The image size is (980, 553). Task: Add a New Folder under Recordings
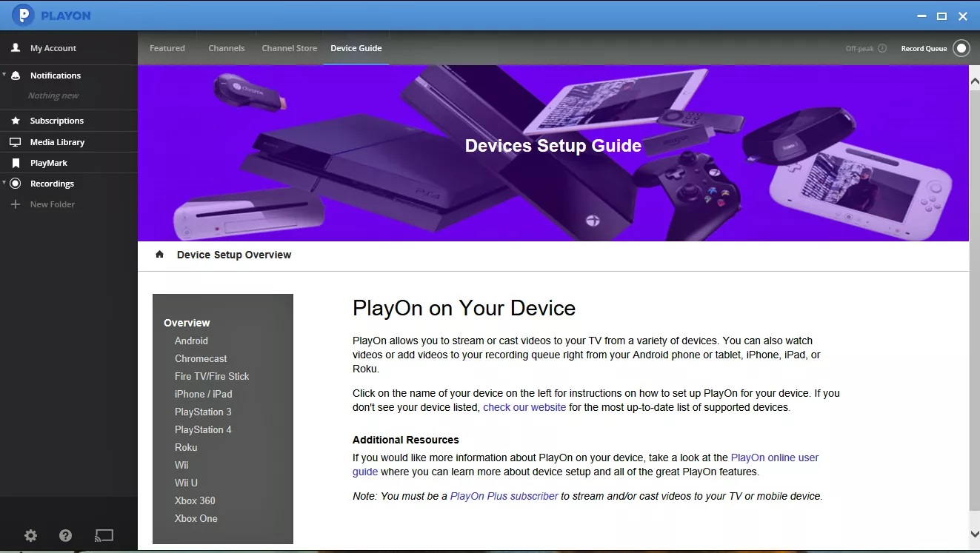coord(52,204)
